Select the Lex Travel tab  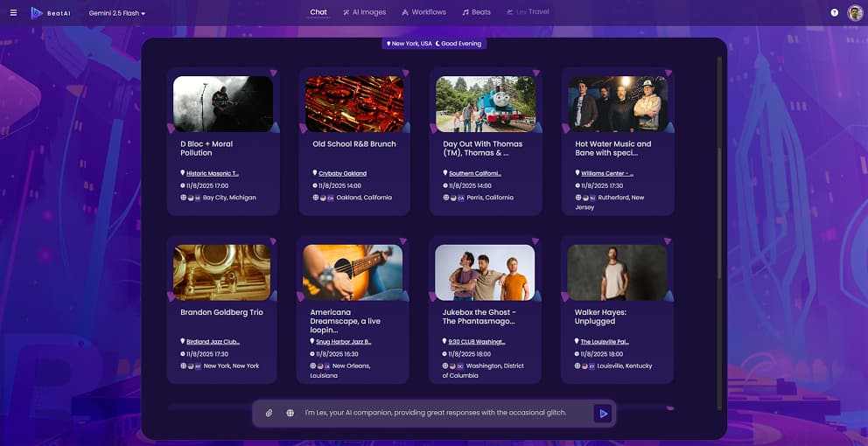tap(528, 12)
